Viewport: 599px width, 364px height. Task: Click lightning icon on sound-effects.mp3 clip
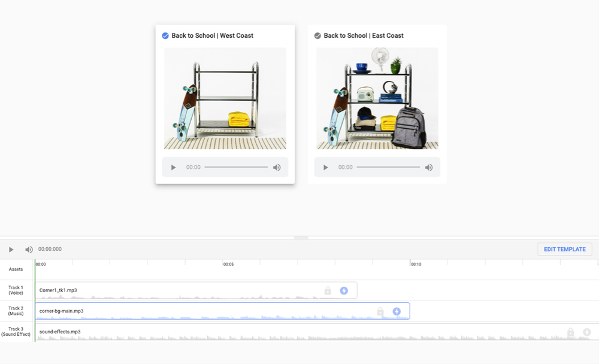click(x=587, y=332)
